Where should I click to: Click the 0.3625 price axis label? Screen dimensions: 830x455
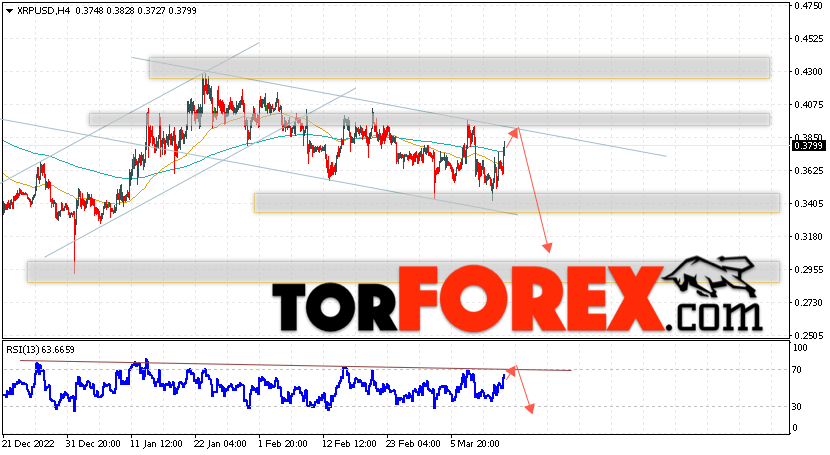pos(809,170)
